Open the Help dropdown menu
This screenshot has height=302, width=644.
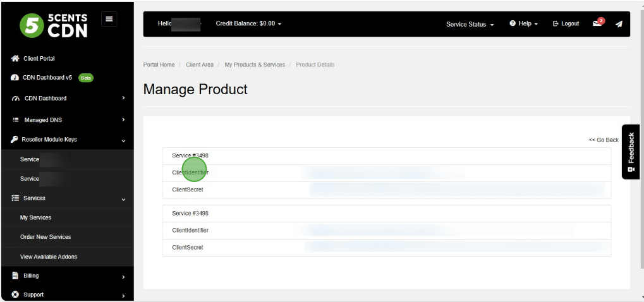(524, 23)
